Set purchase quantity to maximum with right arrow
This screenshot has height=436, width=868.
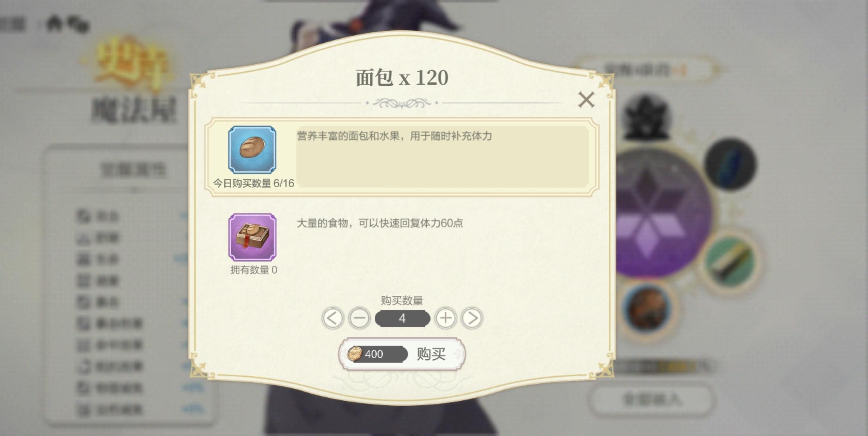pos(472,318)
